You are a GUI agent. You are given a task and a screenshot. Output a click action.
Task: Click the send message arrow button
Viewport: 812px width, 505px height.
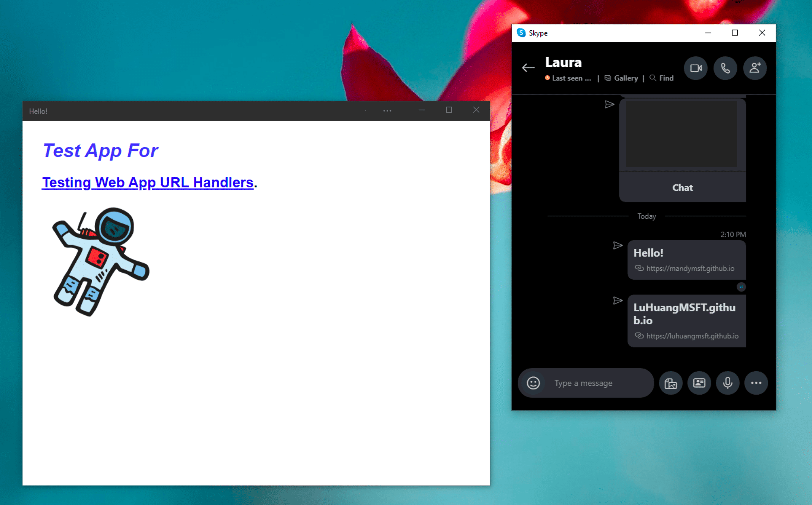[x=609, y=103]
